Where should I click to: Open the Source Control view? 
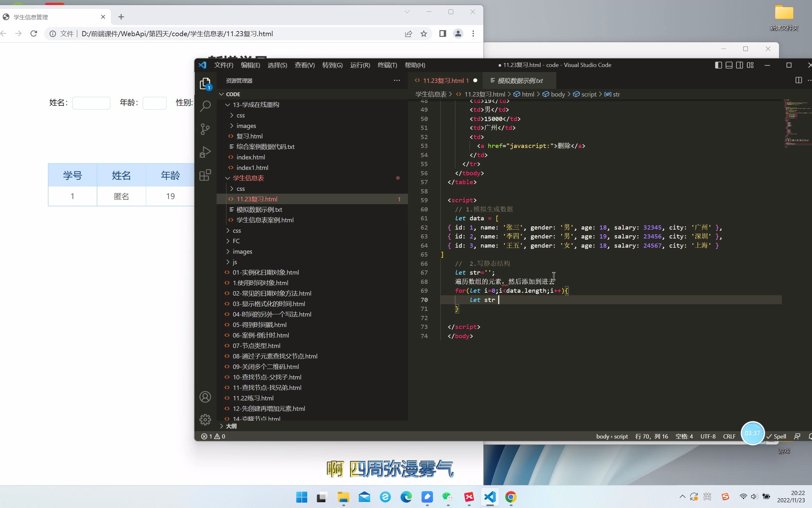point(205,129)
